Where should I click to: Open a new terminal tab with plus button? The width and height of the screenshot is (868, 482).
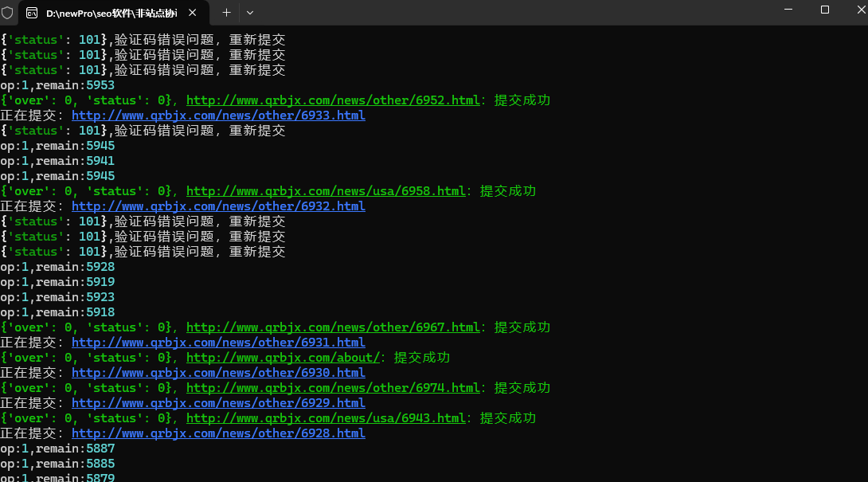[226, 13]
